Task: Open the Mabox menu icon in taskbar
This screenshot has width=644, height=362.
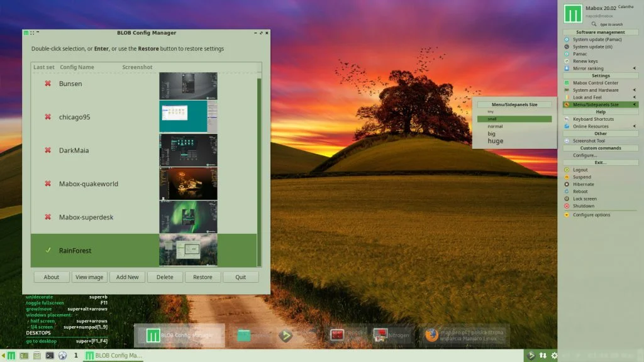Action: point(11,356)
